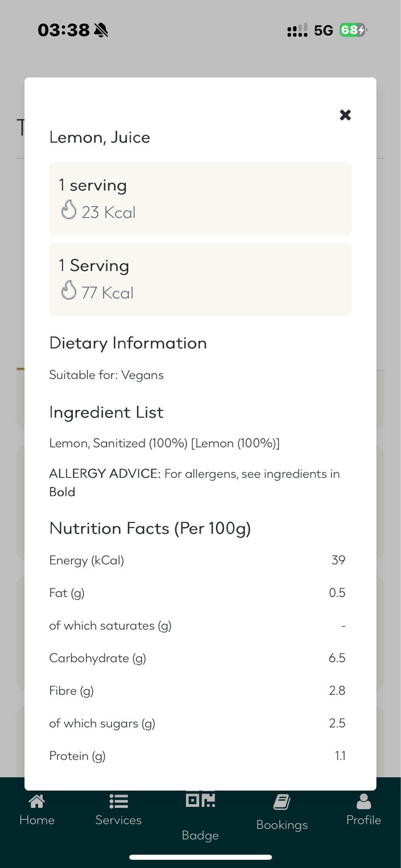This screenshot has height=868, width=401.
Task: Select the 77 Kcal serving card
Action: click(200, 279)
